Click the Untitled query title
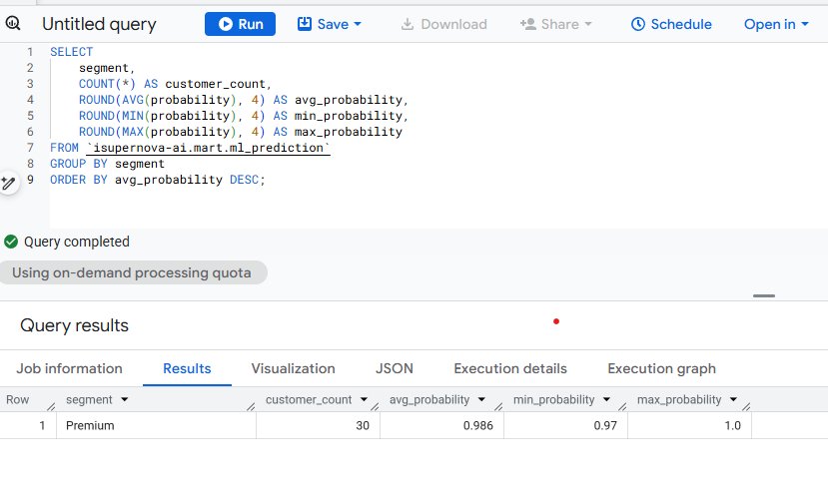This screenshot has width=828, height=504. pos(99,24)
